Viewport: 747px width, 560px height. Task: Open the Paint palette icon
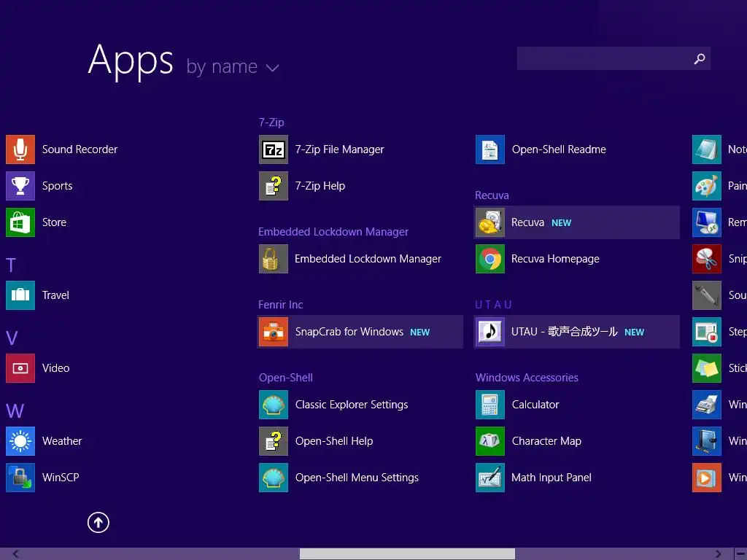(707, 186)
